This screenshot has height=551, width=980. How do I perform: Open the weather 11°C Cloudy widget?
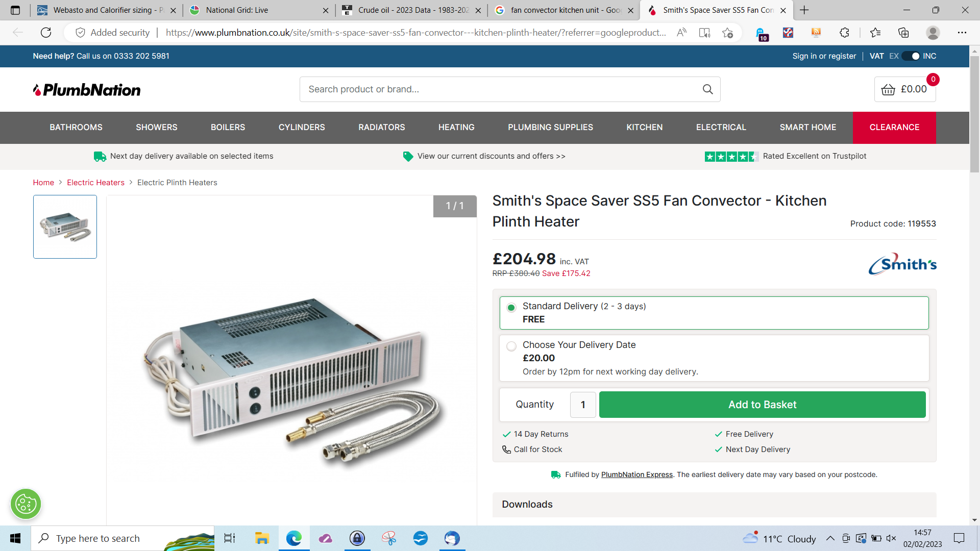point(779,538)
